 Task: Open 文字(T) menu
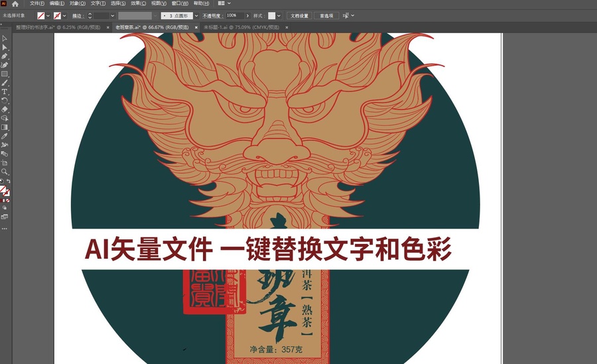pos(98,3)
